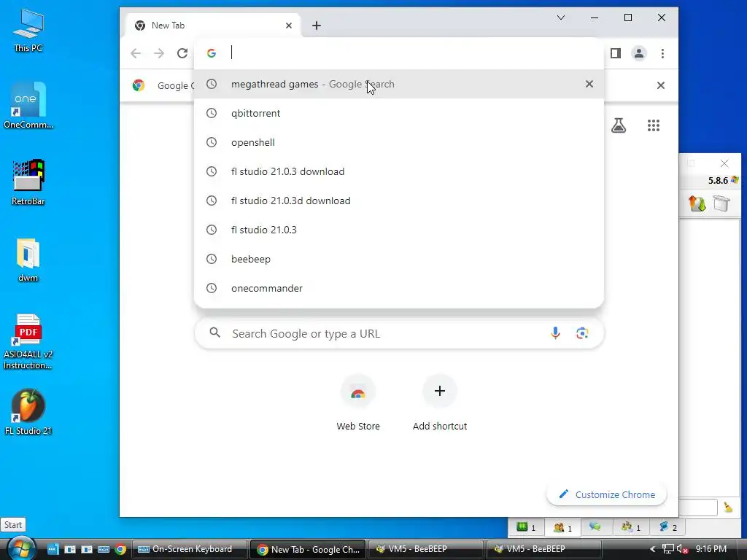Screen dimensions: 747x560
Task: Open Chrome's side panel
Action: [616, 53]
